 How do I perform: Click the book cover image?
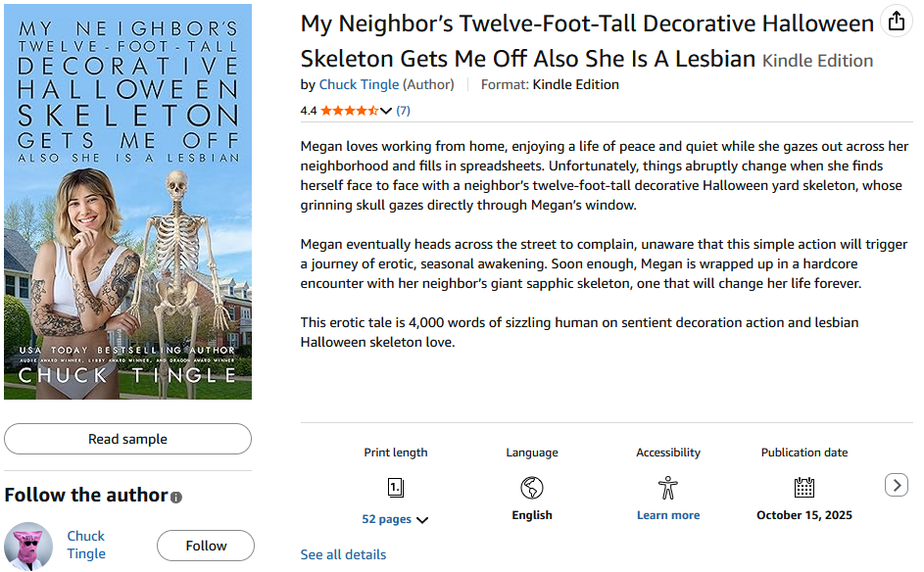point(127,202)
